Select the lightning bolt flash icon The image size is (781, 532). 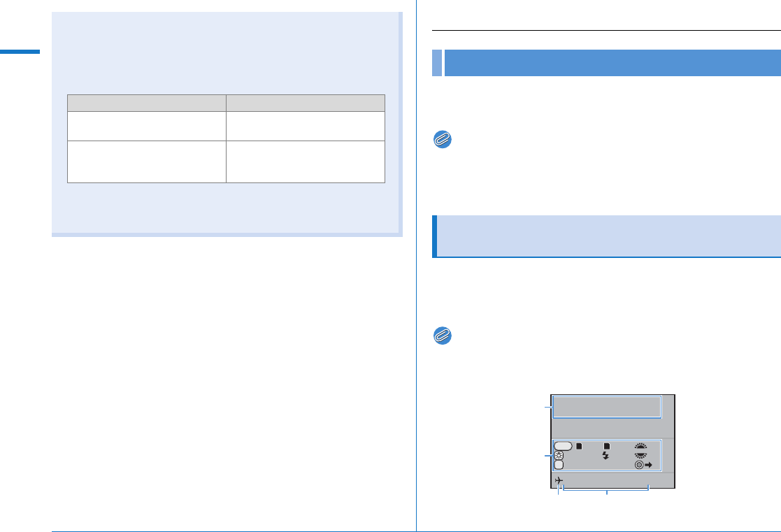(x=606, y=454)
